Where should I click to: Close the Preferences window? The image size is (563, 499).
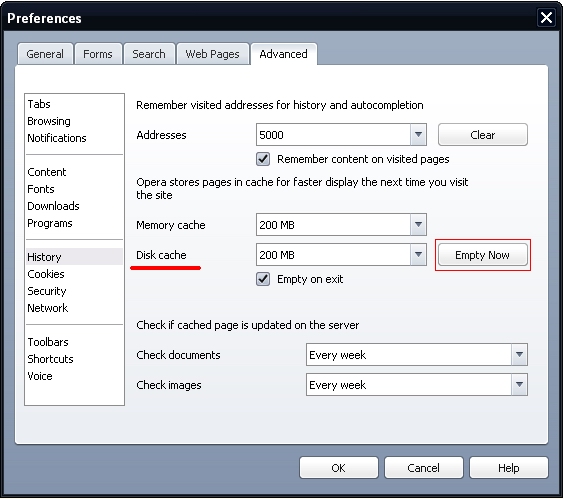pyautogui.click(x=546, y=18)
